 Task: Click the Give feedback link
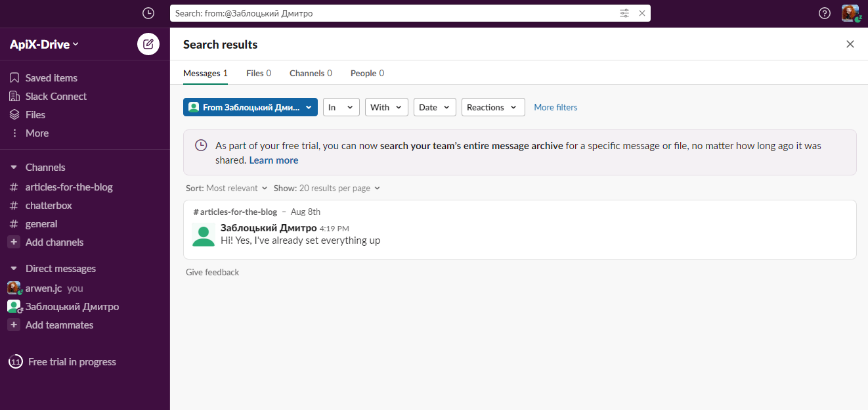click(x=212, y=272)
